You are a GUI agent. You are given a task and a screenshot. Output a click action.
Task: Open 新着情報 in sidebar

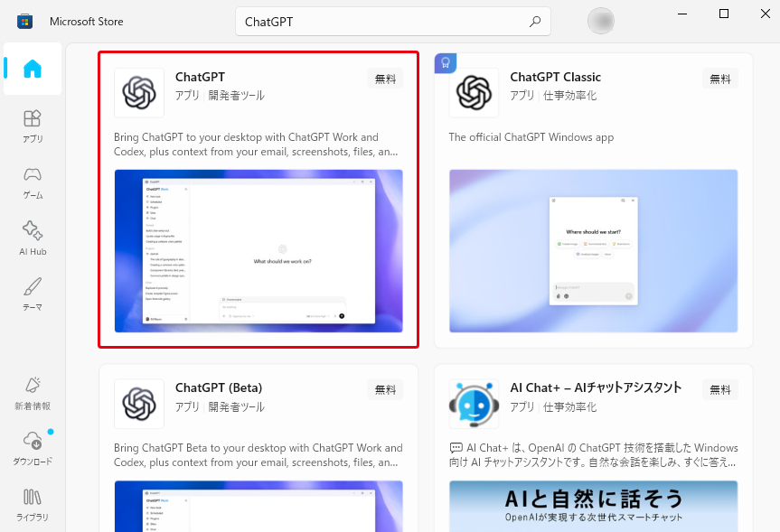pos(33,393)
